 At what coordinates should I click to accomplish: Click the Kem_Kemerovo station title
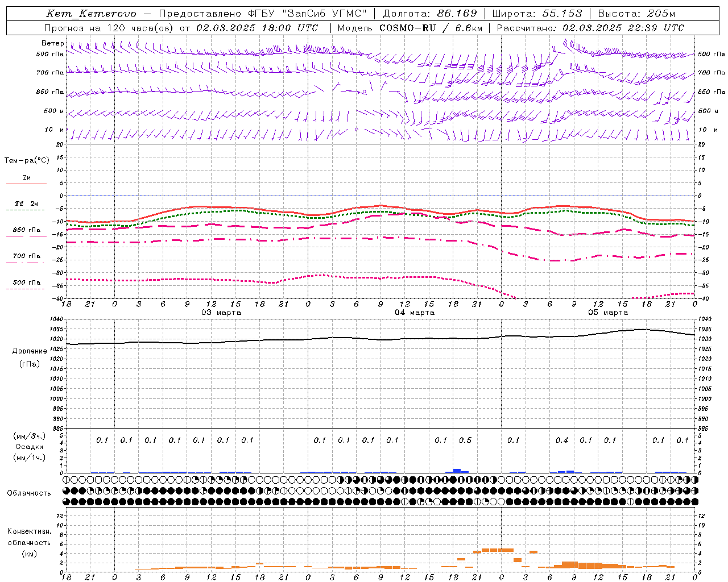(x=91, y=14)
